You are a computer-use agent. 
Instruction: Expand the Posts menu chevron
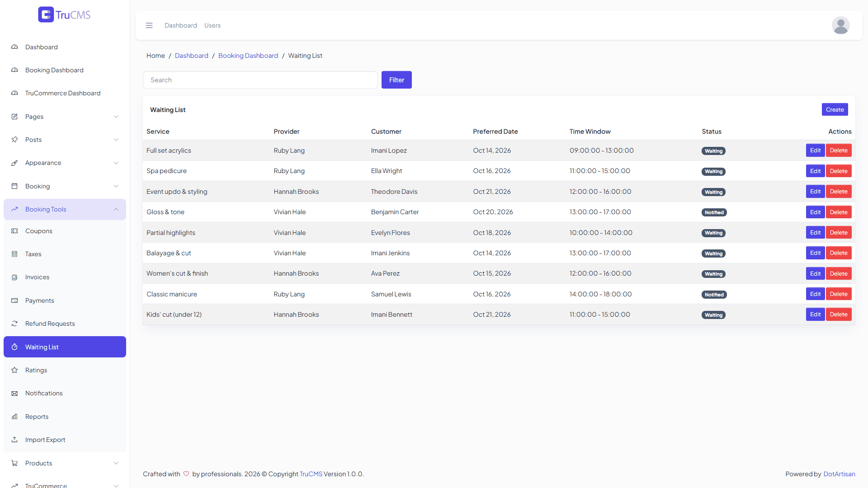click(116, 140)
